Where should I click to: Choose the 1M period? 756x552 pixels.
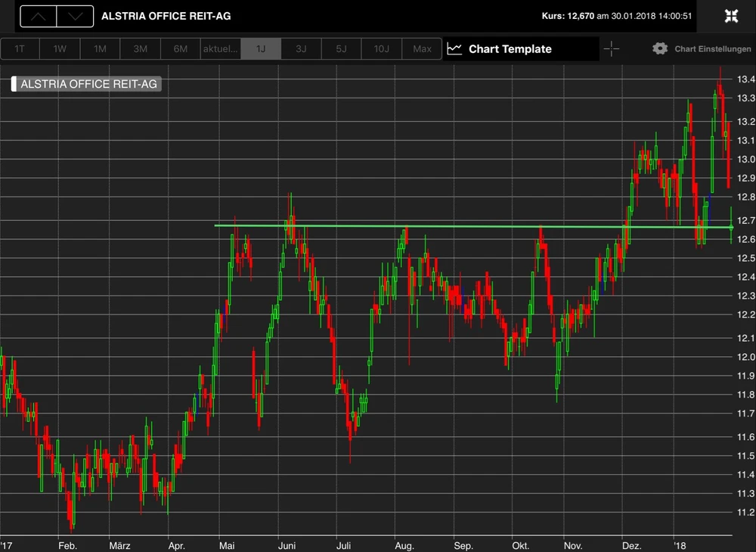pos(101,49)
